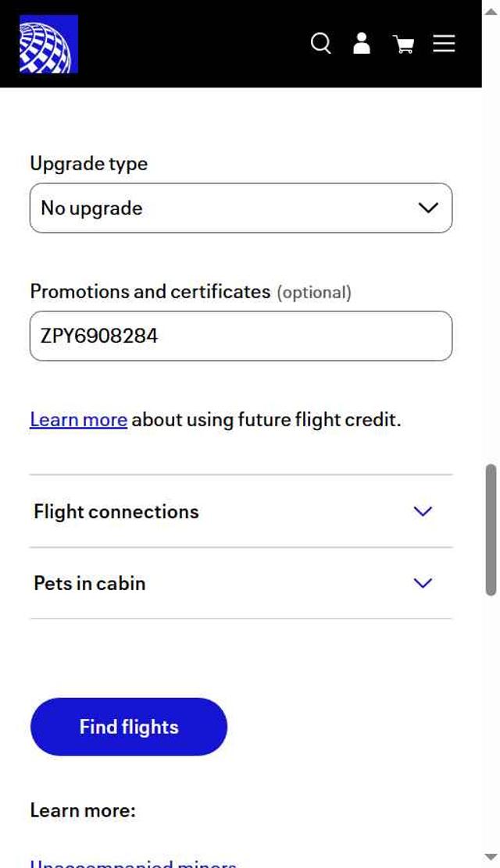Open search with the magnifier icon
Image resolution: width=500 pixels, height=868 pixels.
tap(320, 44)
